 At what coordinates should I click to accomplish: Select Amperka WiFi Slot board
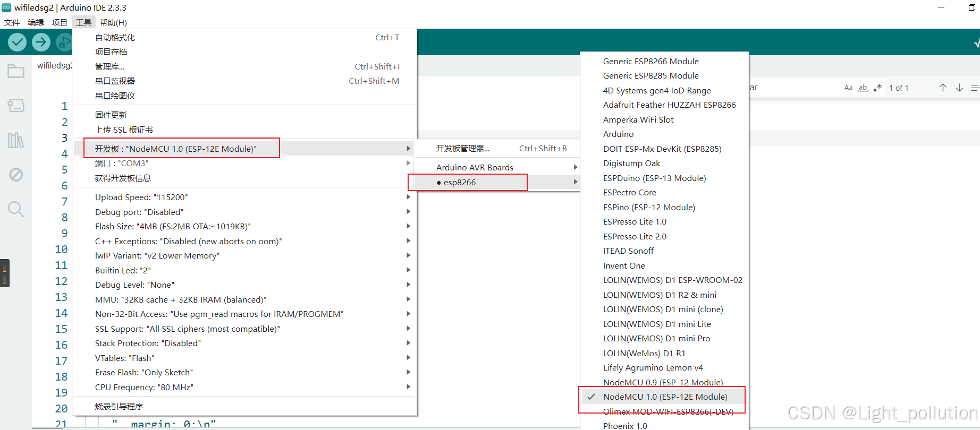pyautogui.click(x=664, y=120)
